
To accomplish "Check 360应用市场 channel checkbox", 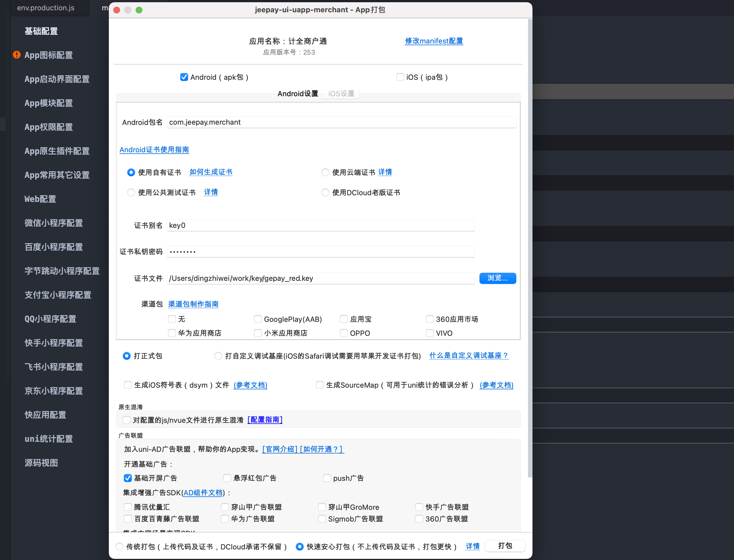I will [x=430, y=319].
